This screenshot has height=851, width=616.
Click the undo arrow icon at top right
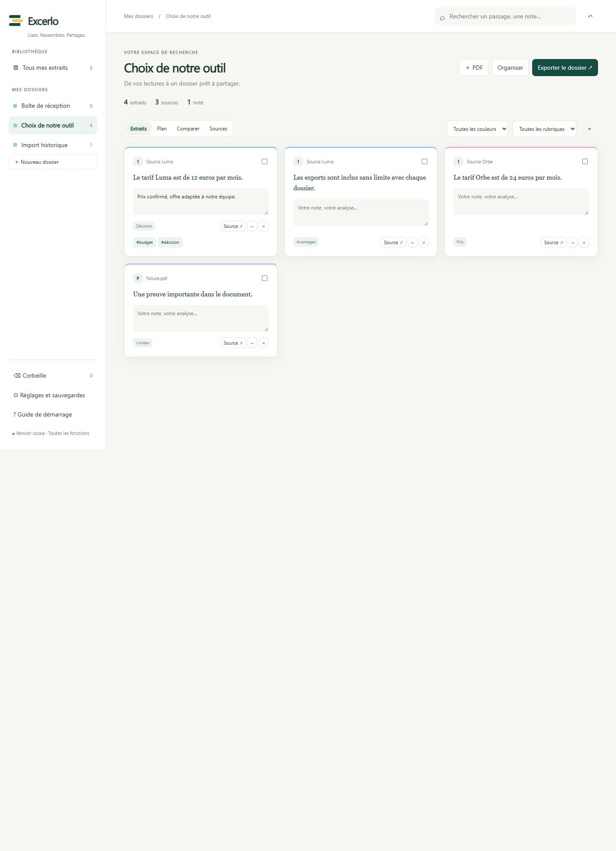[590, 16]
